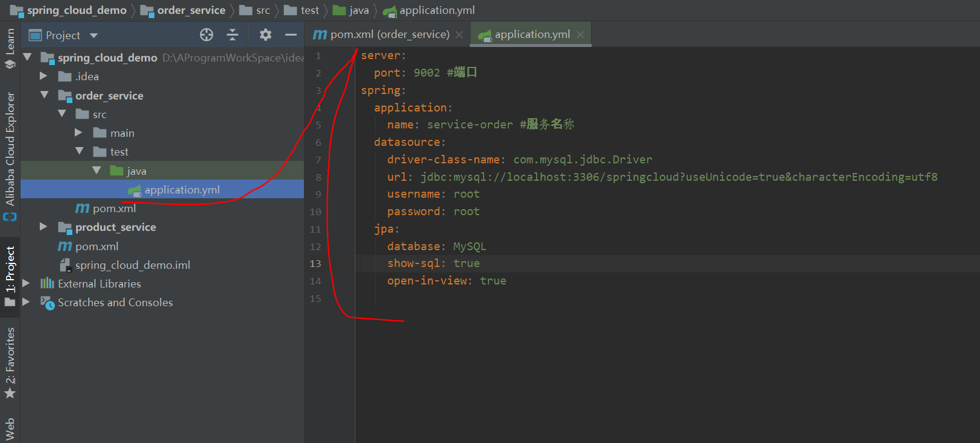This screenshot has width=980, height=443.
Task: Click the collapse all icon in Project panel
Action: (x=232, y=35)
